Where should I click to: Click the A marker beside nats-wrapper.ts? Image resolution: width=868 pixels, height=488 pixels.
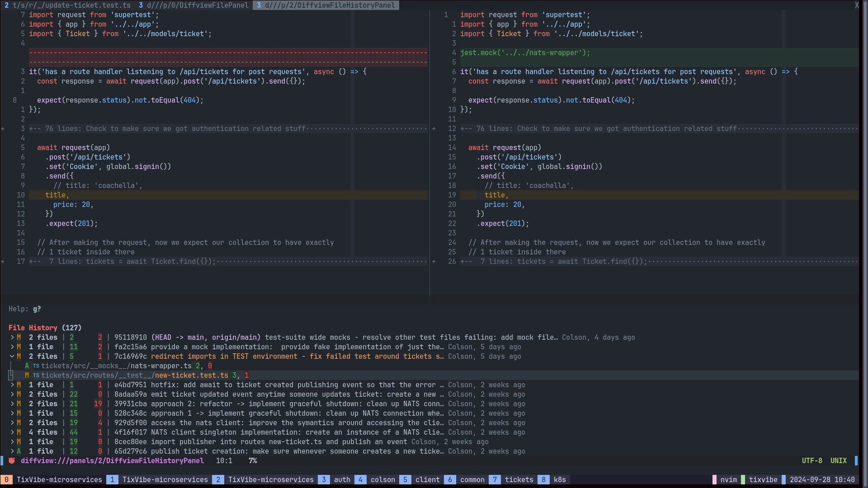[x=27, y=366]
